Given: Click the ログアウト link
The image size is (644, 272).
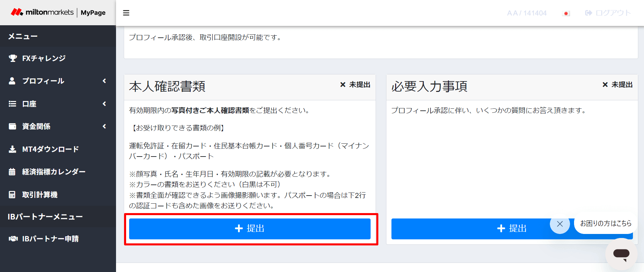Looking at the screenshot, I should click(608, 13).
